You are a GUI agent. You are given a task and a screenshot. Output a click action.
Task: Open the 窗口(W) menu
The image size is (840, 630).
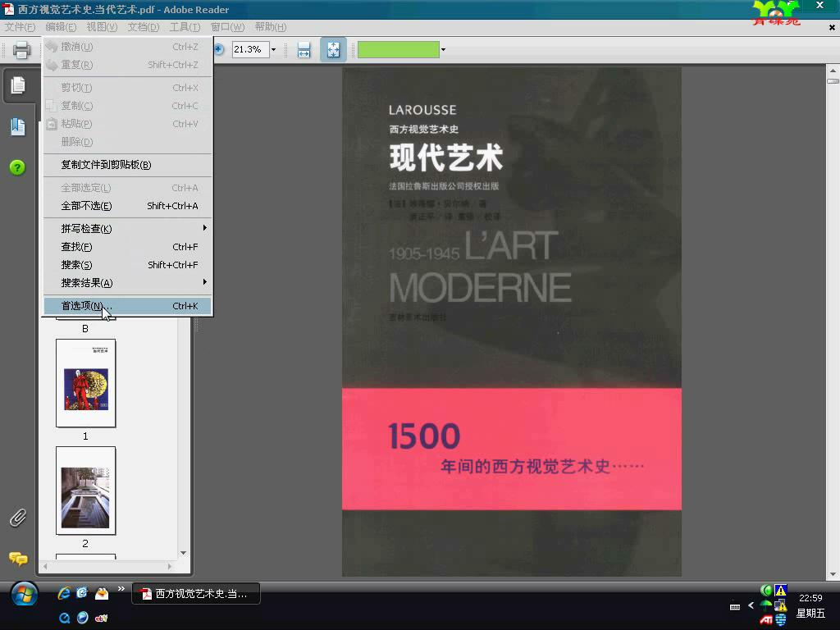(227, 27)
